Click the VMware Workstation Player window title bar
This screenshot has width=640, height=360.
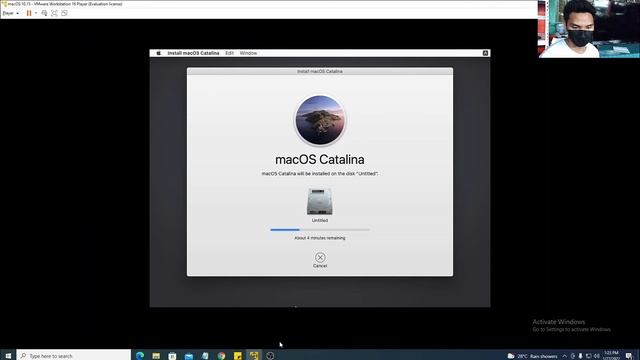pyautogui.click(x=269, y=4)
